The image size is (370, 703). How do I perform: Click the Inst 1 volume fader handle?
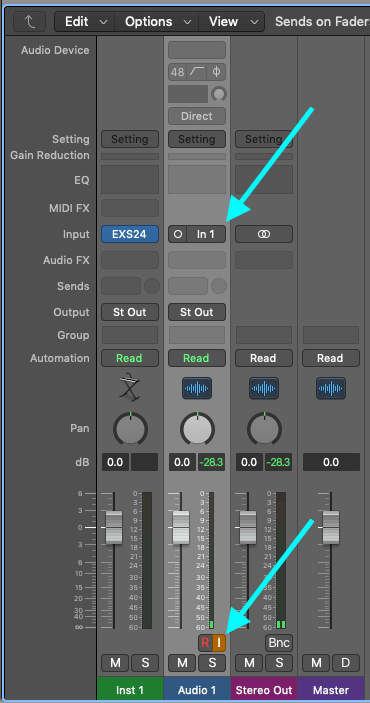[x=114, y=527]
